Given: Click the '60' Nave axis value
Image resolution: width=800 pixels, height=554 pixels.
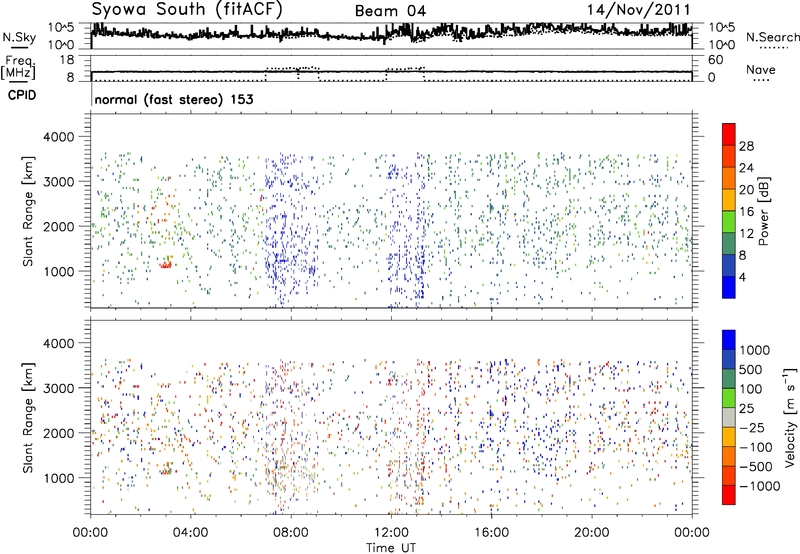Looking at the screenshot, I should click(715, 60).
